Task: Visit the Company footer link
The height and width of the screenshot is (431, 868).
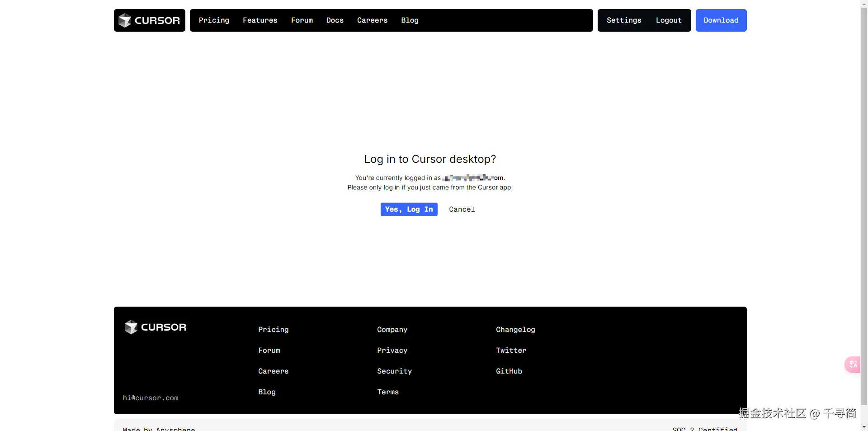Action: click(392, 330)
